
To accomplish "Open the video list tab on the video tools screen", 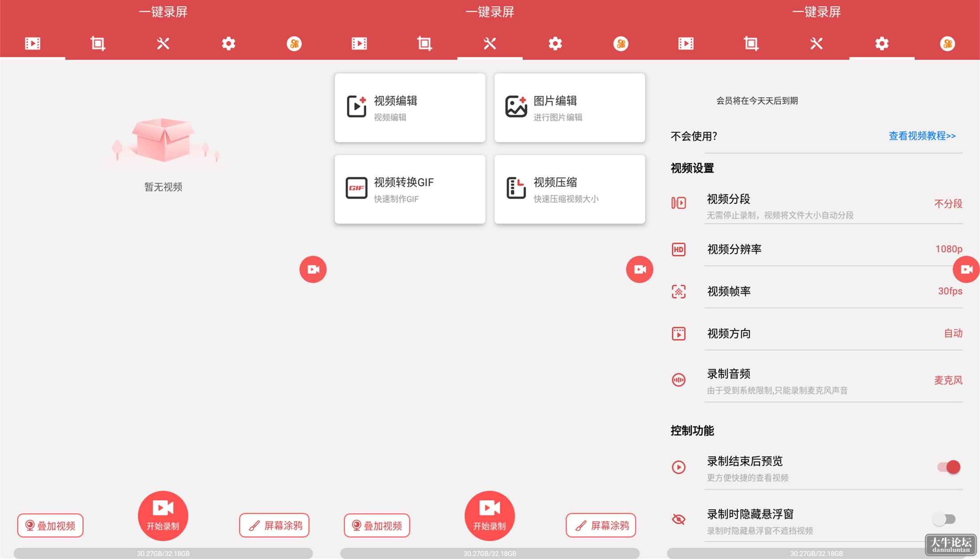I will pos(359,44).
